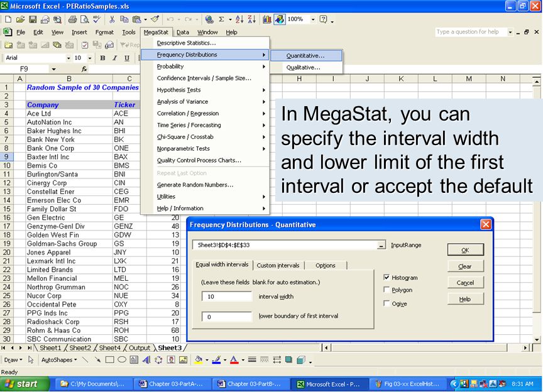The height and width of the screenshot is (392, 543).
Task: Activate the Format Painter brush
Action: [155, 19]
